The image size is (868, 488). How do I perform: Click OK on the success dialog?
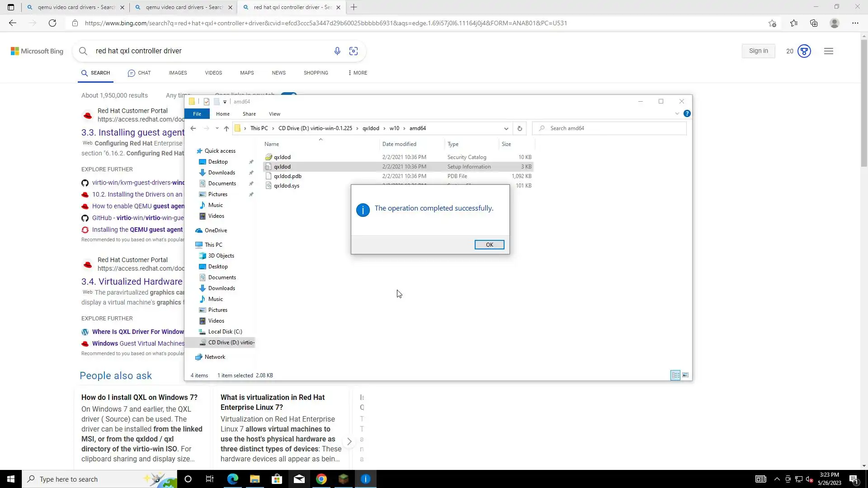coord(489,244)
